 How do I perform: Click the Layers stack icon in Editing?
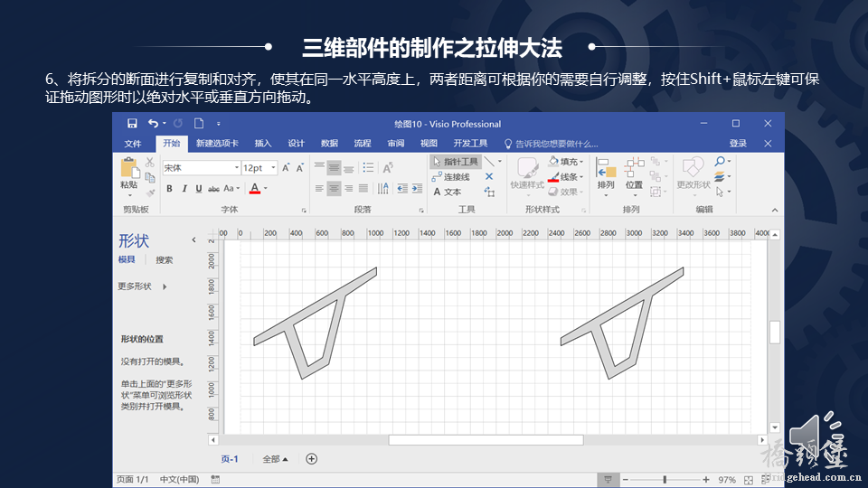click(x=720, y=176)
